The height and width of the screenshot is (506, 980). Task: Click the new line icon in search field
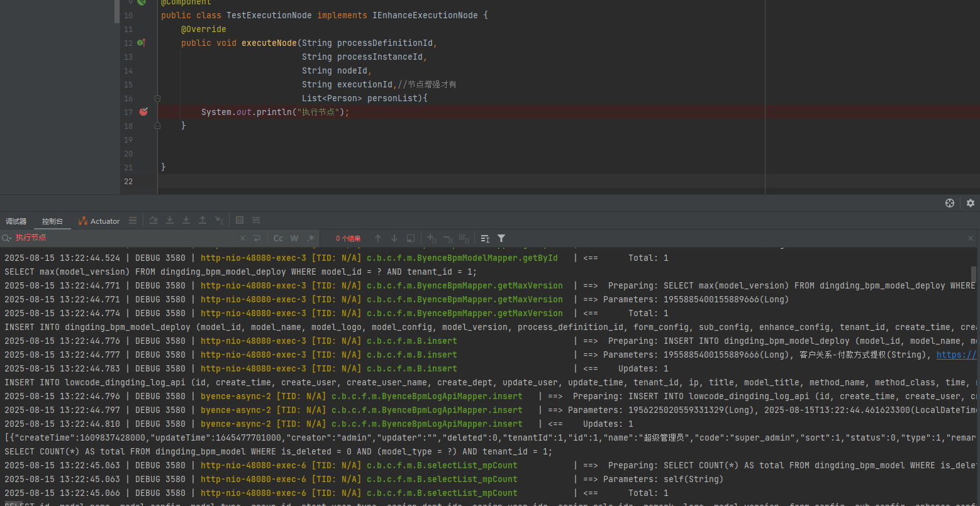pos(257,238)
